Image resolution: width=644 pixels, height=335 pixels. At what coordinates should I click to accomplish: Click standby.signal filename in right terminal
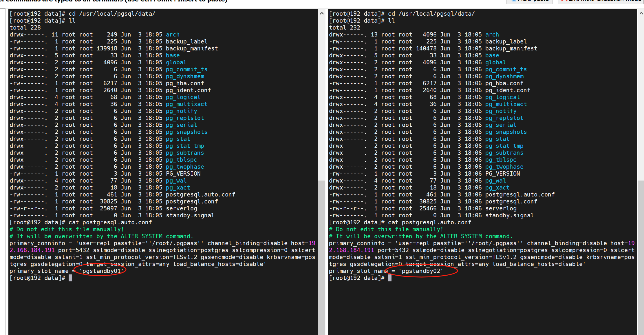(x=509, y=215)
